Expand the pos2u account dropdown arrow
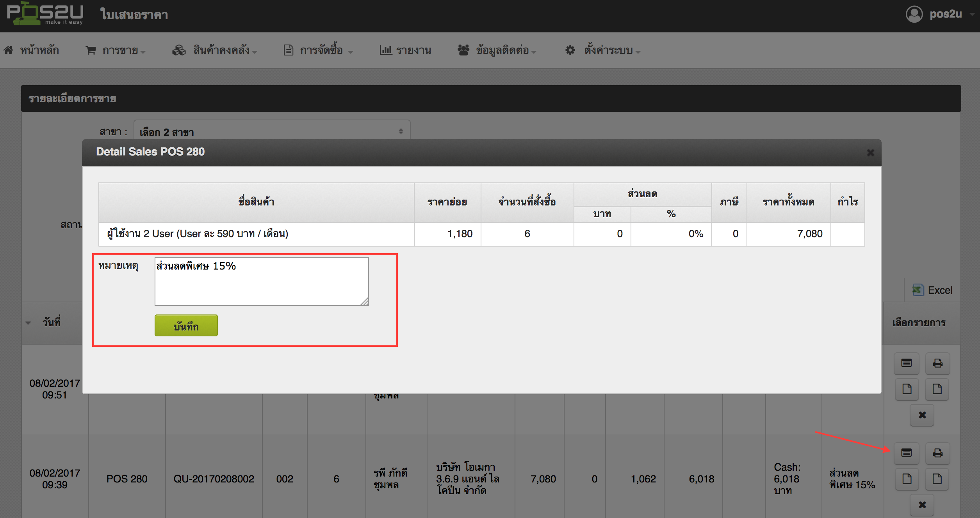Screen dimensions: 980x518 [972, 14]
